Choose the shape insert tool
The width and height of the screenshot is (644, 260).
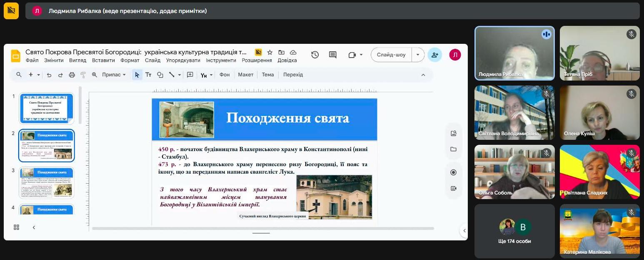click(160, 75)
